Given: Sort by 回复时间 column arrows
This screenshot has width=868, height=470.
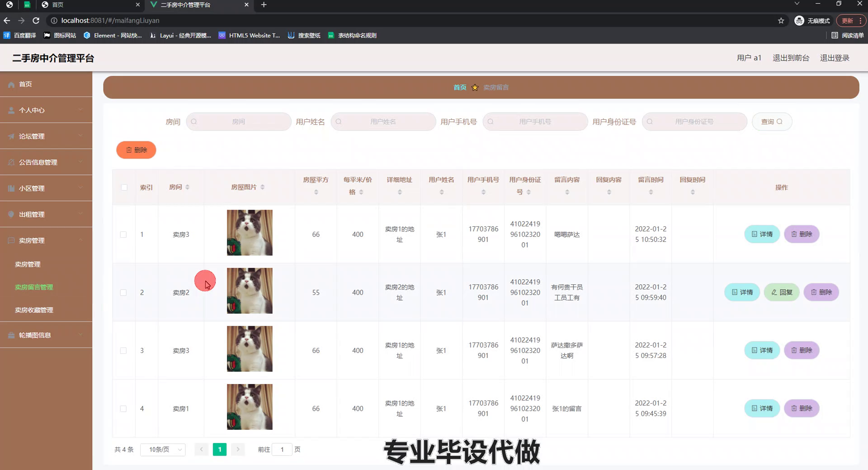Looking at the screenshot, I should tap(693, 192).
